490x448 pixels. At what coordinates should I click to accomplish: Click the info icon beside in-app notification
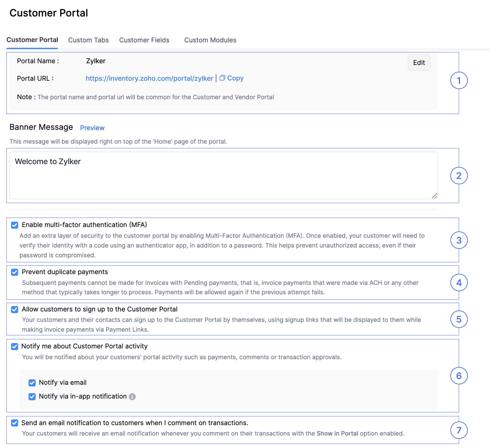pos(132,397)
